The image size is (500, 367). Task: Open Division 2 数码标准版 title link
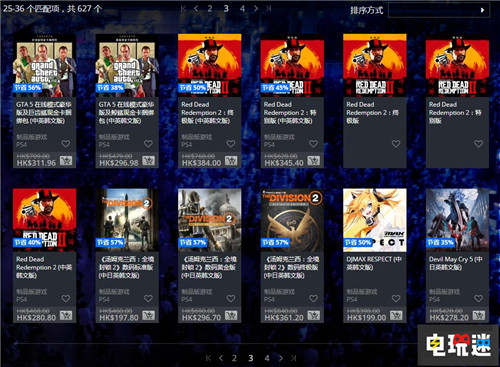[126, 267]
